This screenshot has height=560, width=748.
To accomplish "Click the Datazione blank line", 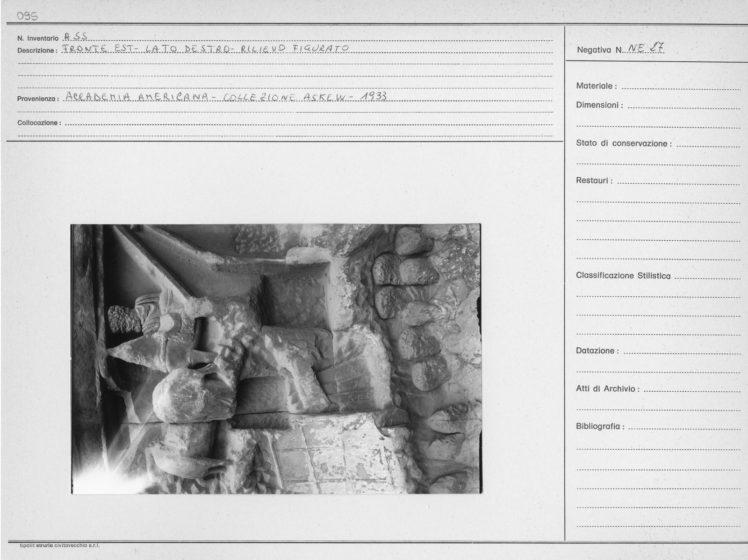I will [682, 351].
